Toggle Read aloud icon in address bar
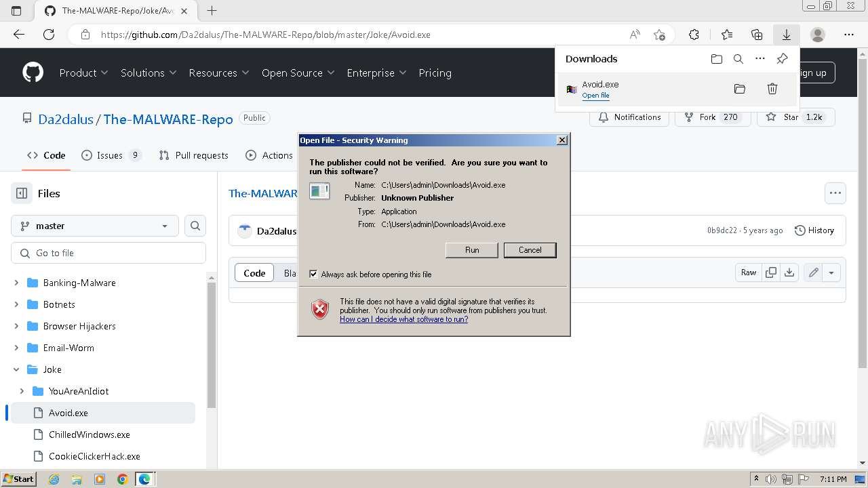The image size is (868, 488). click(x=635, y=35)
